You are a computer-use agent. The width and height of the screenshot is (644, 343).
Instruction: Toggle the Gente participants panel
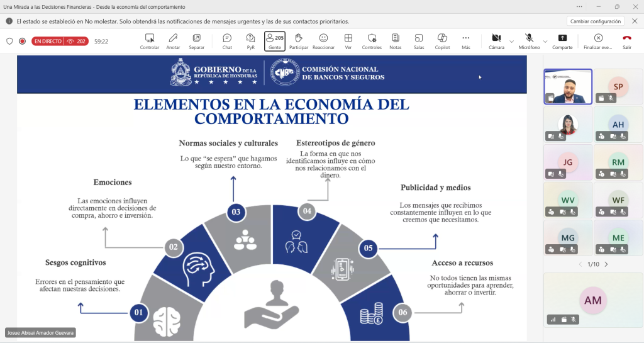[x=275, y=42]
